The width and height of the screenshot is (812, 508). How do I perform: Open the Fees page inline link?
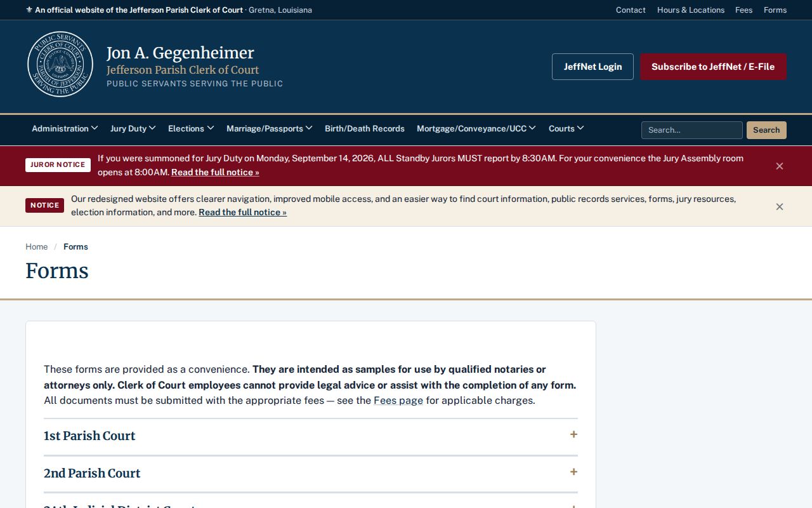[398, 400]
